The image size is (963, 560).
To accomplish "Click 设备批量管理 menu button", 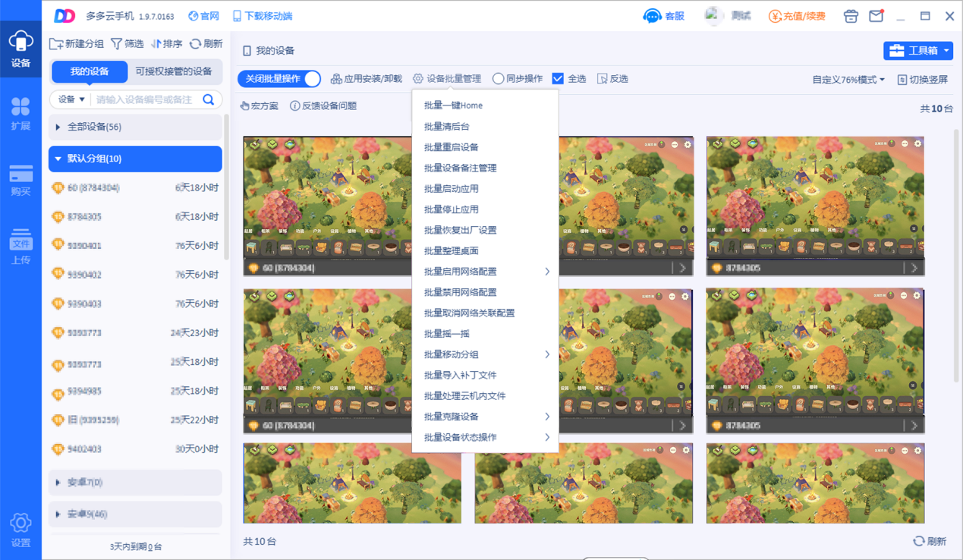I will click(x=447, y=79).
